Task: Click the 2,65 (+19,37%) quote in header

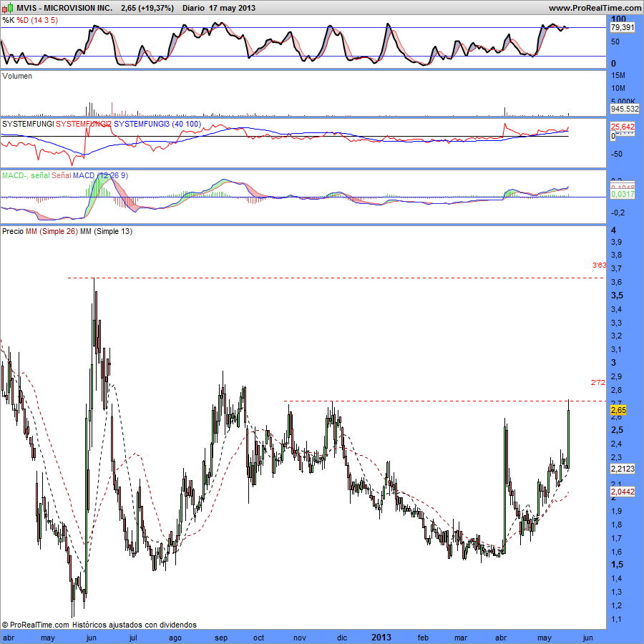Action: 147,8
